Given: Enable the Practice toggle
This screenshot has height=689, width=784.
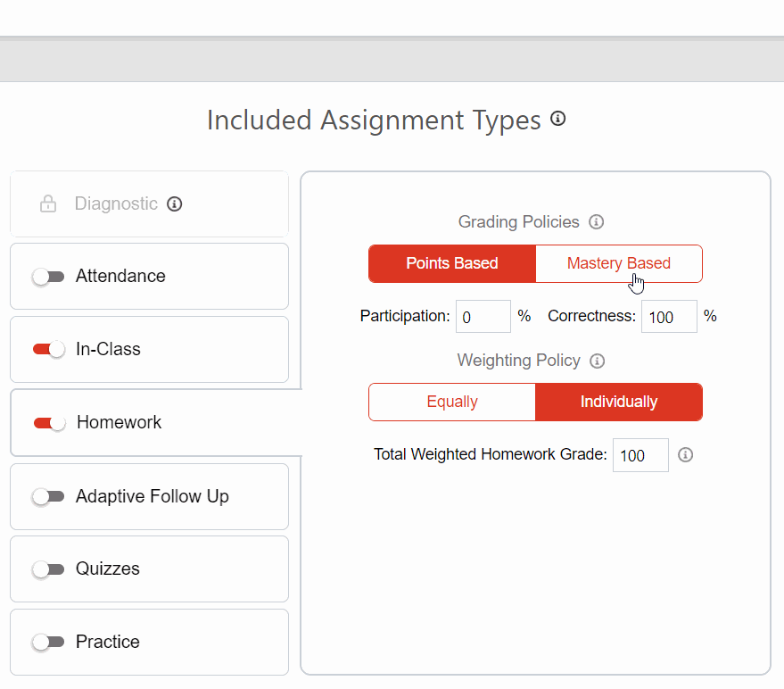Looking at the screenshot, I should 48,642.
